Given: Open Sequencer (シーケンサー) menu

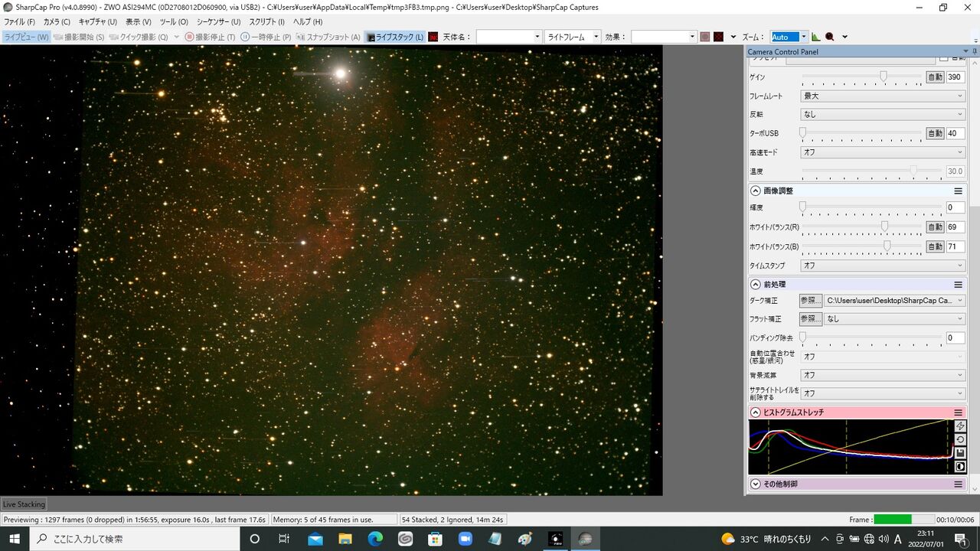Looking at the screenshot, I should [x=218, y=22].
